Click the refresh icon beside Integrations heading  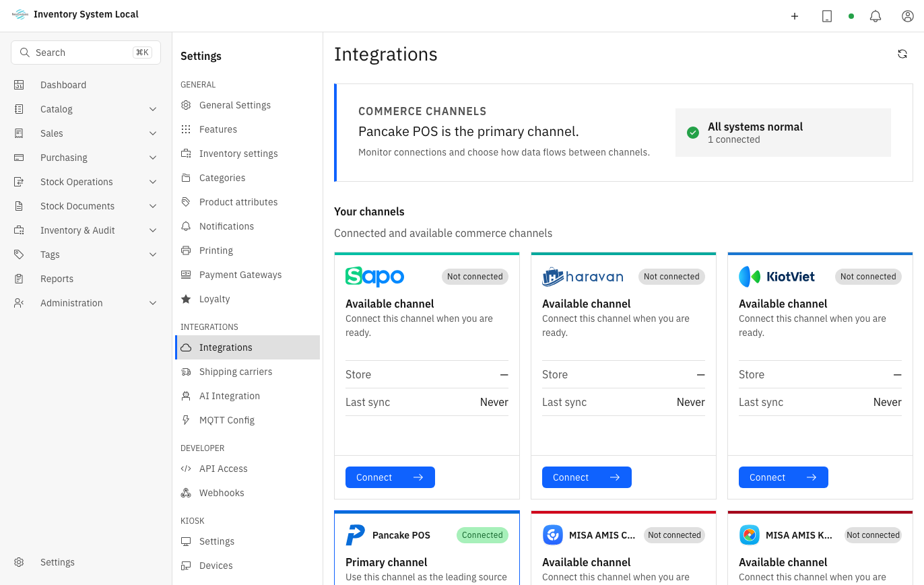click(902, 54)
